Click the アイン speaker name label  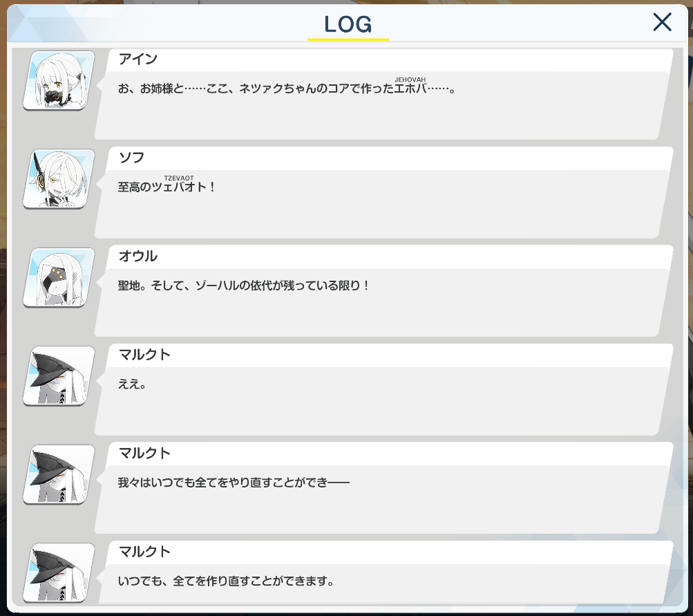(x=138, y=59)
